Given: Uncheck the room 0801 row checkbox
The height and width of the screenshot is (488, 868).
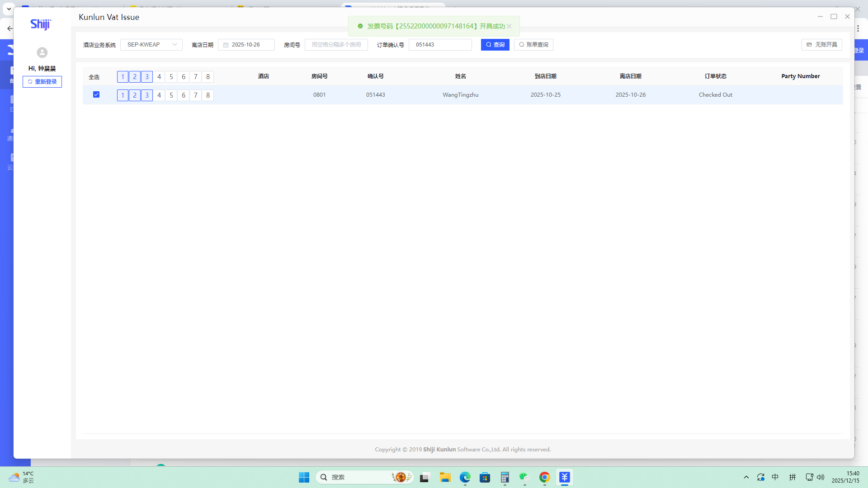Looking at the screenshot, I should (x=96, y=94).
